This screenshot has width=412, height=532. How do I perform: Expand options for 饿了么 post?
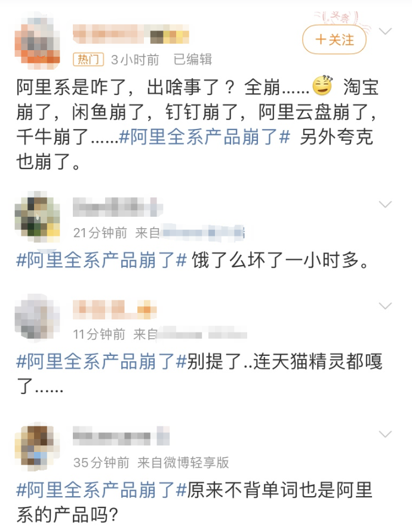coord(385,204)
